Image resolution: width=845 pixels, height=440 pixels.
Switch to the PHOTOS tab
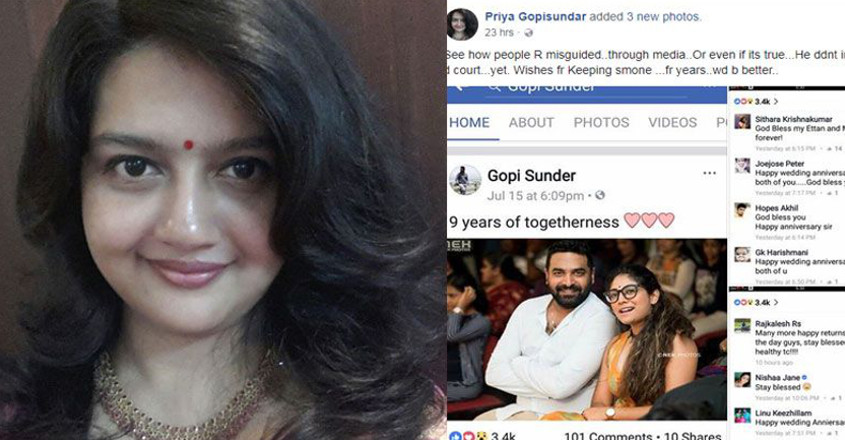601,122
